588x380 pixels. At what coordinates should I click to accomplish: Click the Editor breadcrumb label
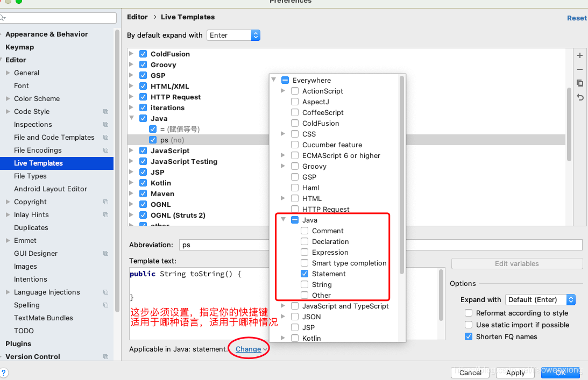point(137,17)
